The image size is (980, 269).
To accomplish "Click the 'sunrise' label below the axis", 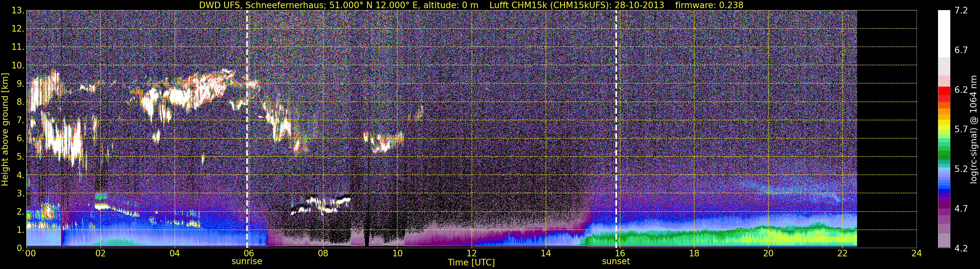I will click(x=247, y=262).
